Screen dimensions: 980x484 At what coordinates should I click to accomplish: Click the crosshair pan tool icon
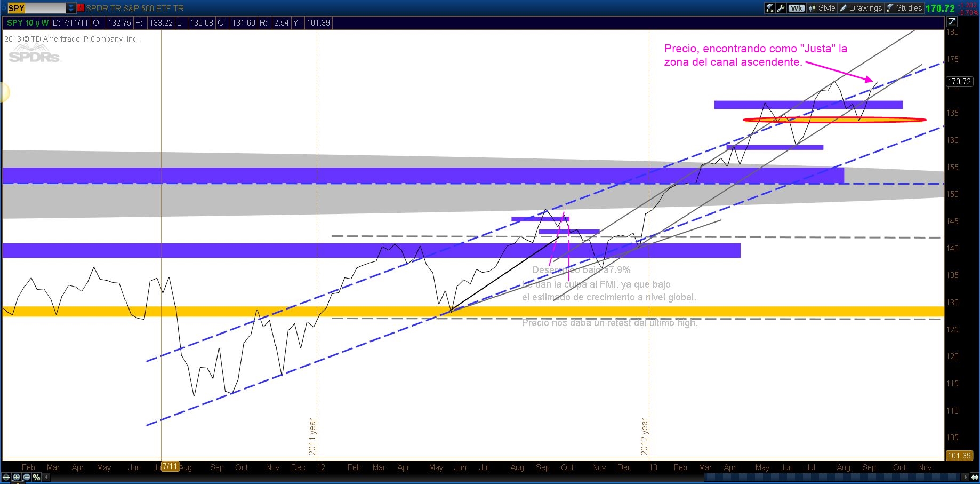(x=6, y=477)
